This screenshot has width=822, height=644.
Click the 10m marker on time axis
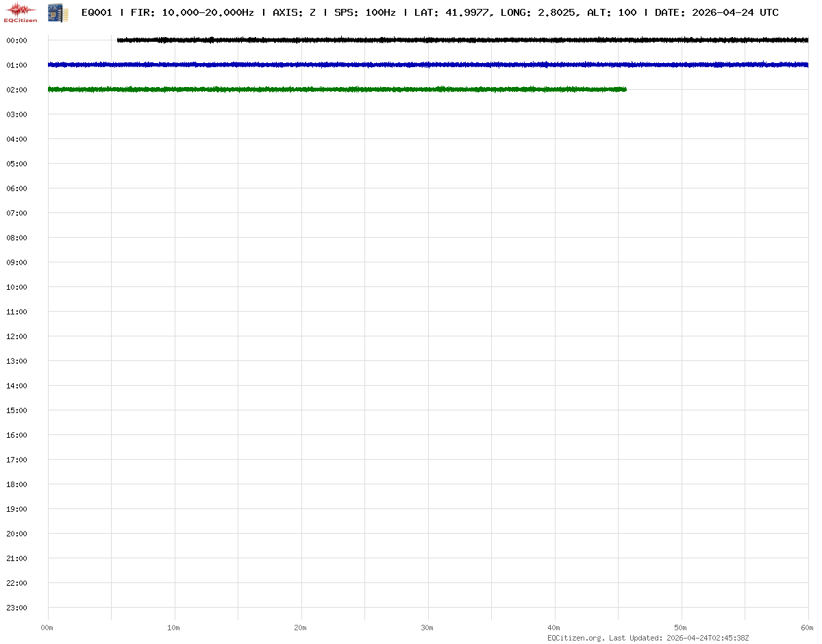(174, 628)
